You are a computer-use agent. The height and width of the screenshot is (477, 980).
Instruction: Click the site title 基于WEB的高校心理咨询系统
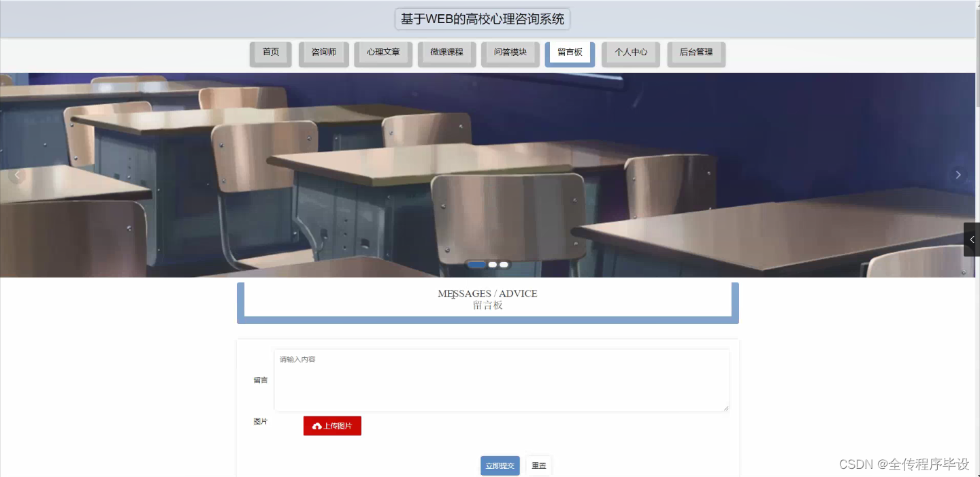pos(483,19)
